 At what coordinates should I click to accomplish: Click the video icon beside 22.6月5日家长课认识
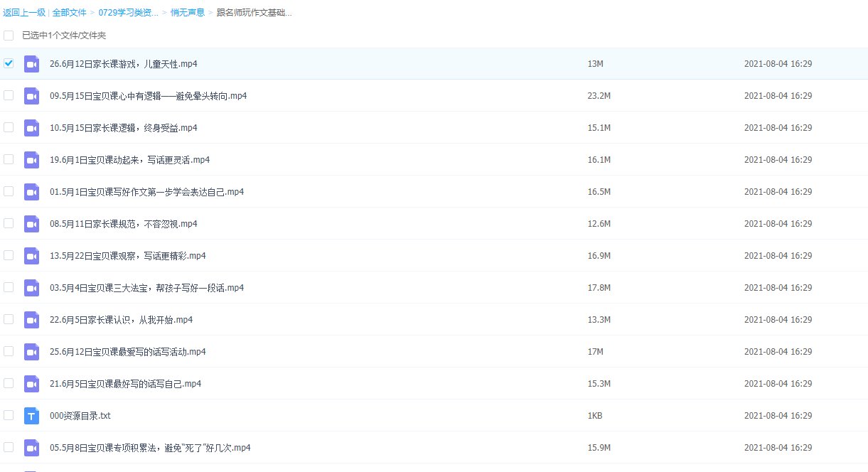[31, 320]
